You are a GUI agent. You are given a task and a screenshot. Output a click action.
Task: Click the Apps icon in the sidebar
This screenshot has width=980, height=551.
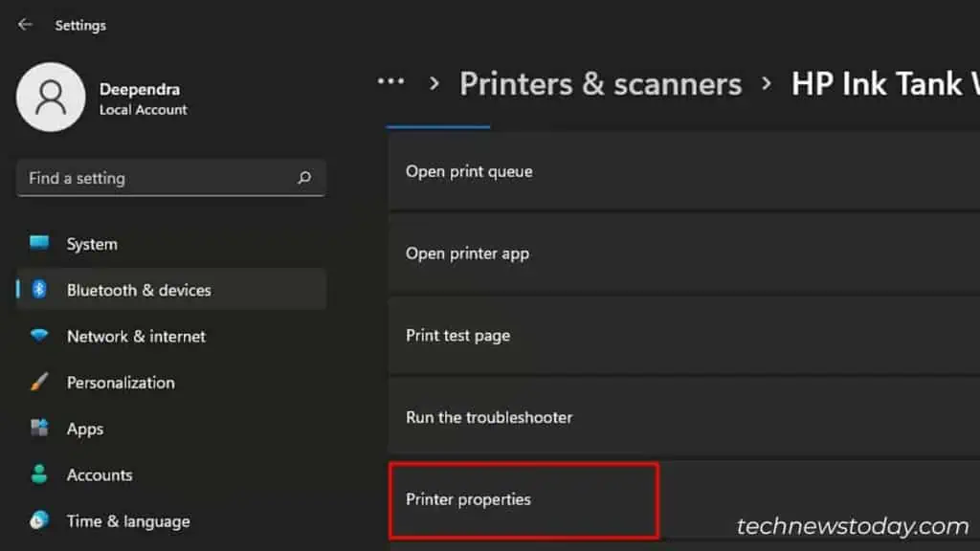(39, 429)
